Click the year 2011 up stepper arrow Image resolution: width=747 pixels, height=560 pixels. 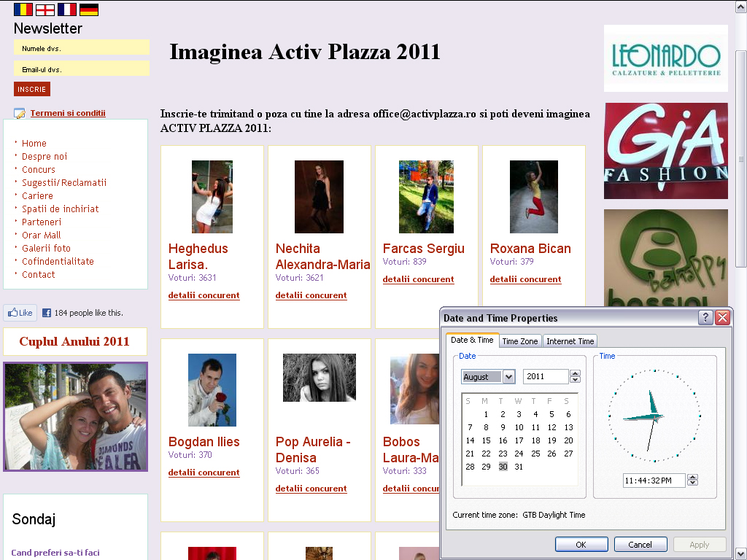pyautogui.click(x=575, y=373)
